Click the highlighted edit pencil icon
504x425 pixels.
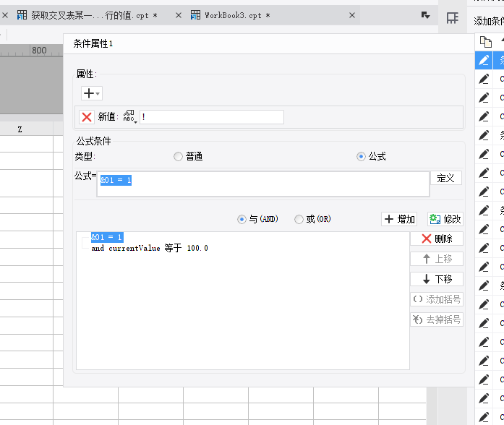click(484, 60)
